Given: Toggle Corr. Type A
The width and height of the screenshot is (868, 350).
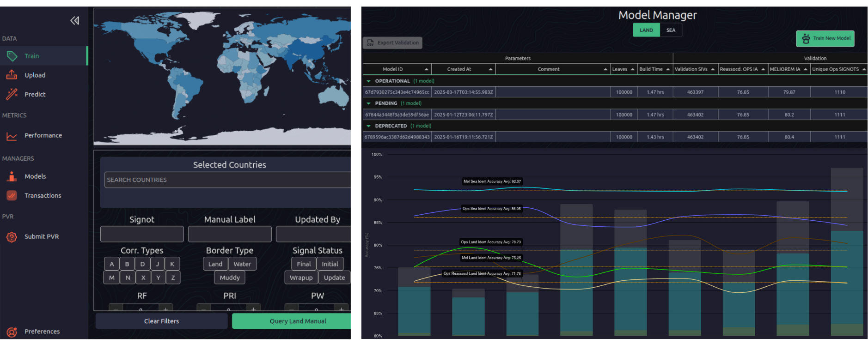Looking at the screenshot, I should [x=111, y=264].
